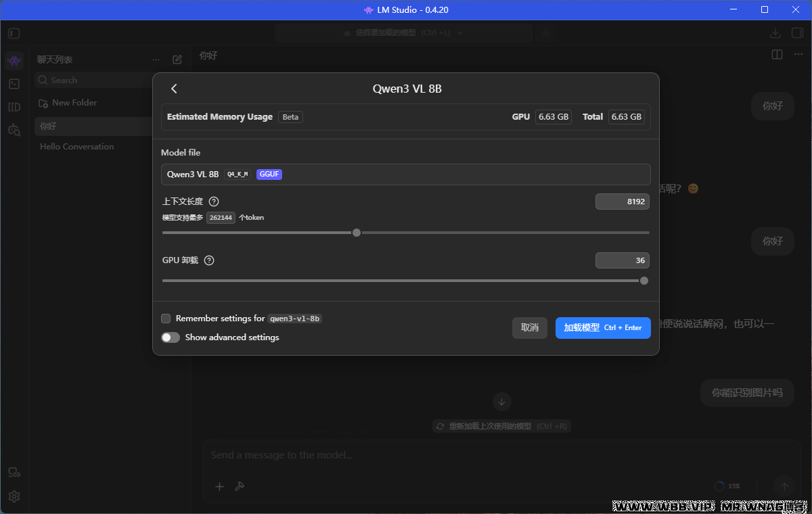Toggle the left sidebar panel icon
This screenshot has height=514, width=812.
pos(14,33)
